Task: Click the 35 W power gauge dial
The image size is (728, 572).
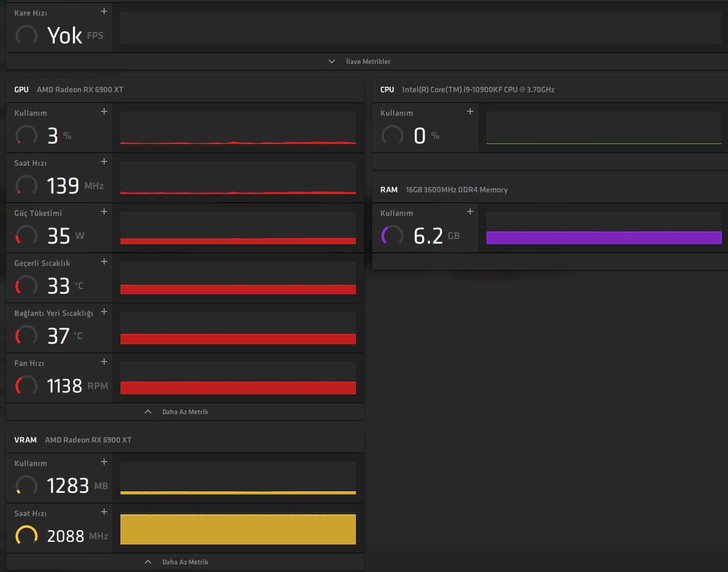Action: pyautogui.click(x=27, y=236)
